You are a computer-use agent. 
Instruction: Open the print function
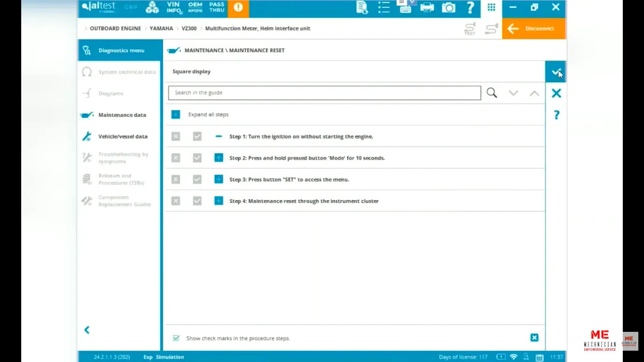[427, 8]
